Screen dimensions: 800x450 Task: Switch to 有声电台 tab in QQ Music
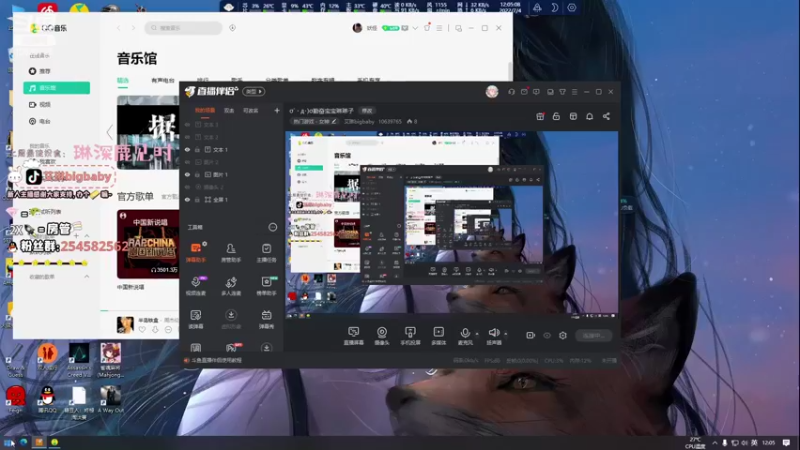(x=163, y=81)
